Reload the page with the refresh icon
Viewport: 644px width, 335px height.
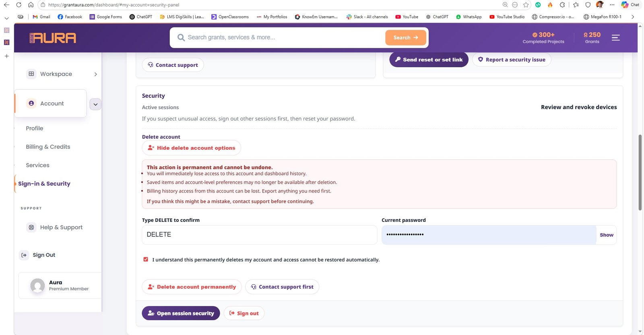pyautogui.click(x=19, y=5)
